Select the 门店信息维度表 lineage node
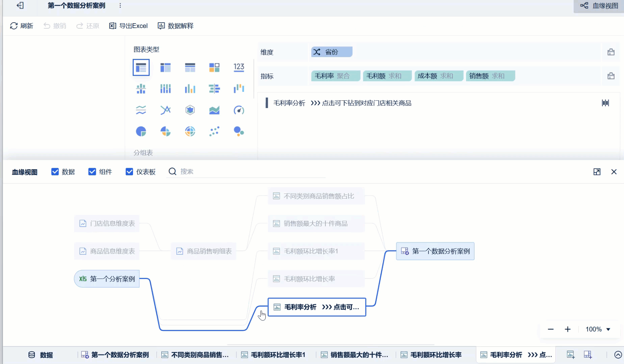 [107, 224]
